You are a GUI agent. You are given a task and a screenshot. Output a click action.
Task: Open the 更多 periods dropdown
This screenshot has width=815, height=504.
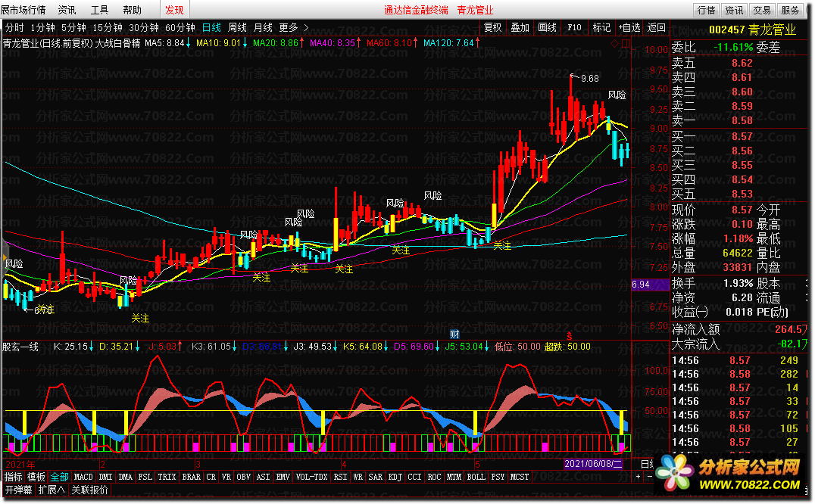point(288,27)
